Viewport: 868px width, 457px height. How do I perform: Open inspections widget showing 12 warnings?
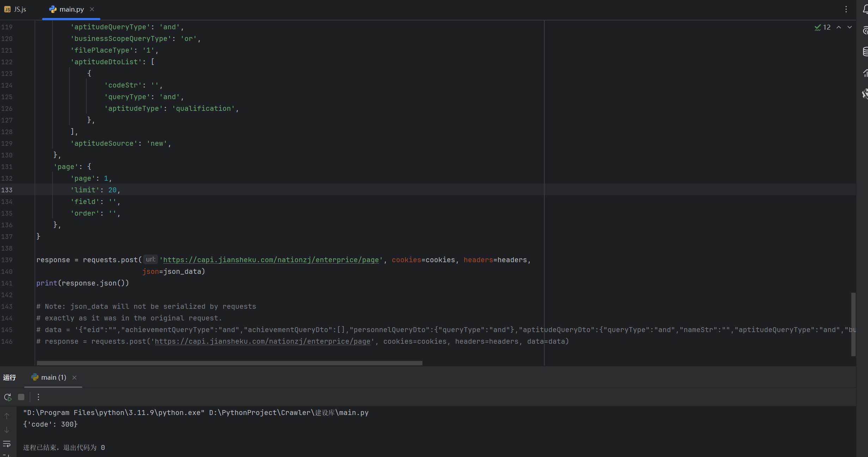[x=823, y=28]
